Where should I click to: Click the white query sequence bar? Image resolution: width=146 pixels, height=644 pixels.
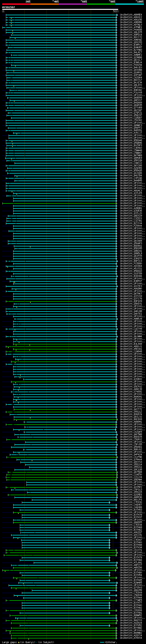click(x=60, y=10)
